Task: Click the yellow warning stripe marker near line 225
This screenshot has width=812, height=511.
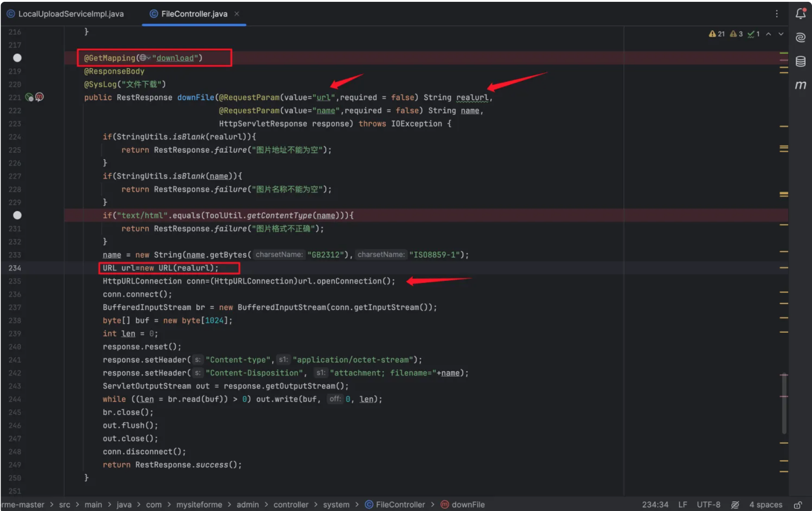Action: point(784,149)
